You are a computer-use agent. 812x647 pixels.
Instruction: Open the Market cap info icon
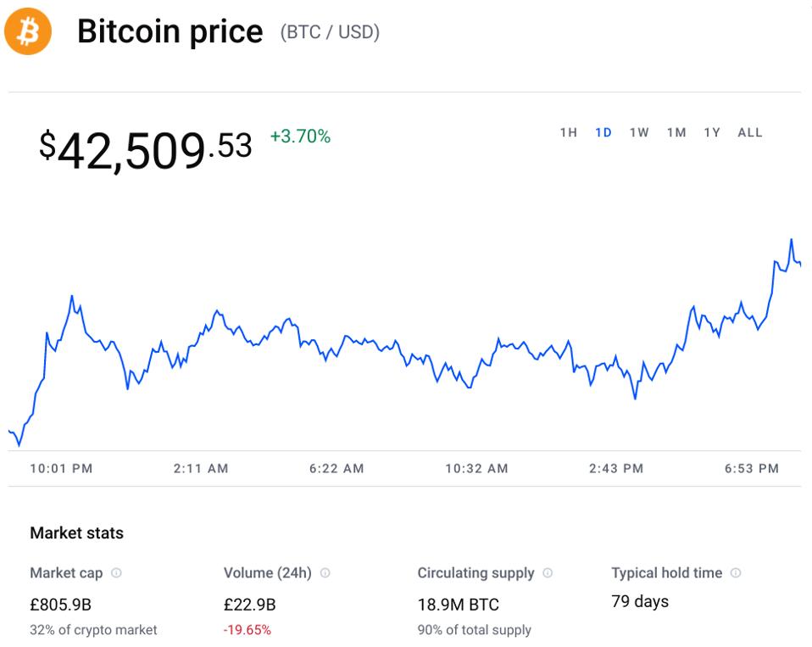(116, 573)
